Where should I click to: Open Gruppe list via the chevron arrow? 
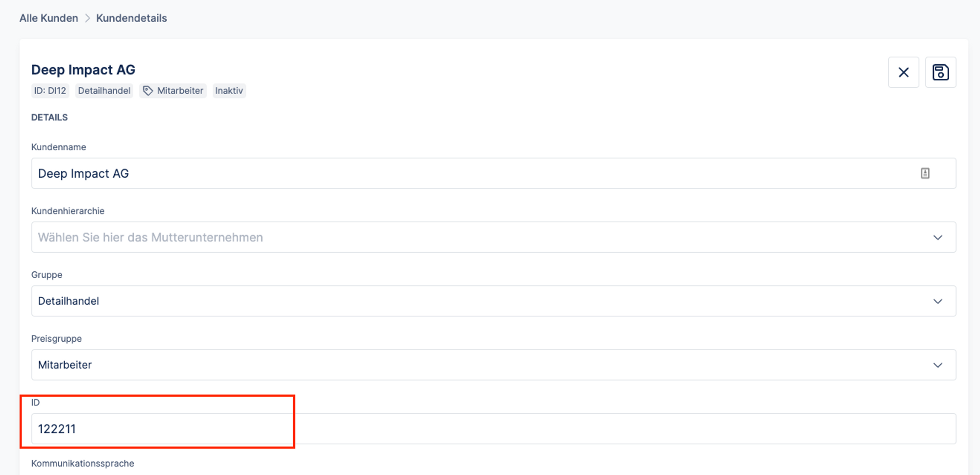937,301
